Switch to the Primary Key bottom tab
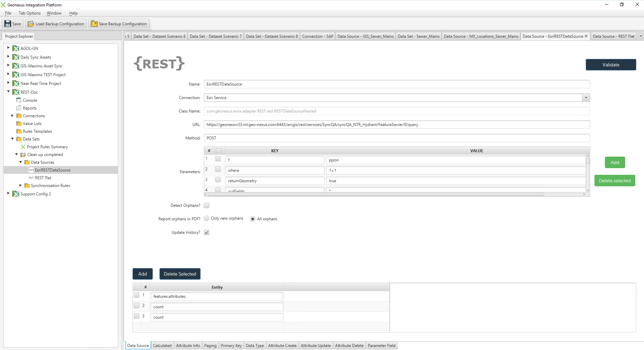 pyautogui.click(x=231, y=346)
